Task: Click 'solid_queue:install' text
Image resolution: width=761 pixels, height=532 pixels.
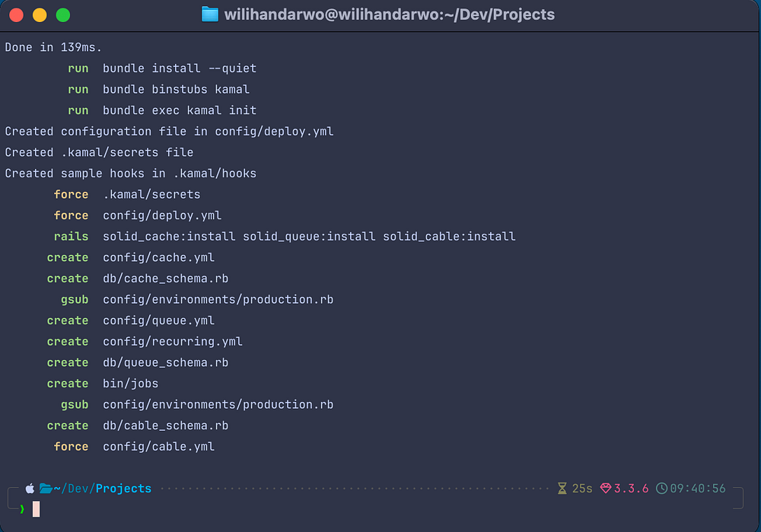Action: 309,237
